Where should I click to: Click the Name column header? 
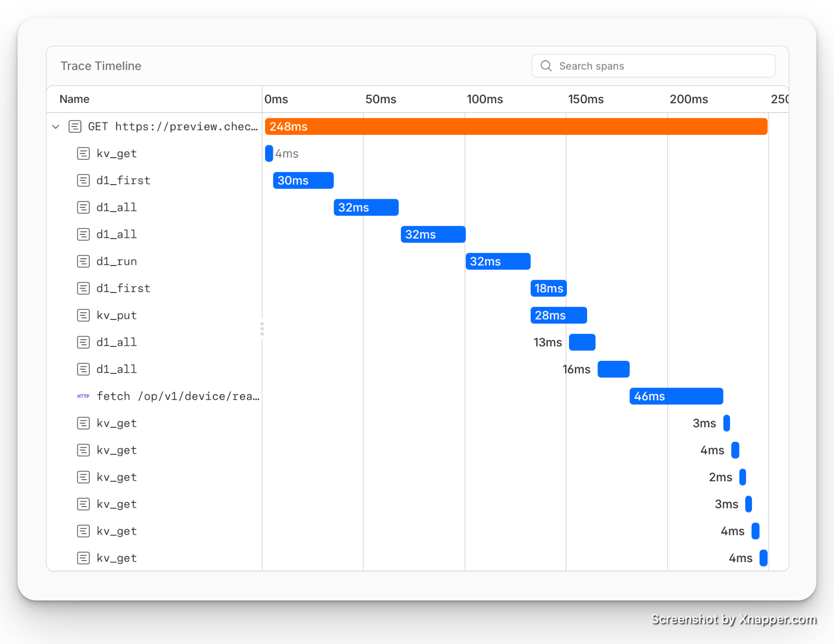point(74,99)
